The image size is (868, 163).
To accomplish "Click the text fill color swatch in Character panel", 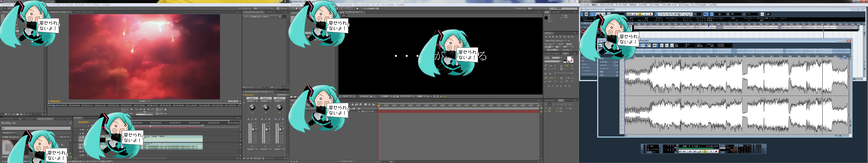I will tap(569, 59).
